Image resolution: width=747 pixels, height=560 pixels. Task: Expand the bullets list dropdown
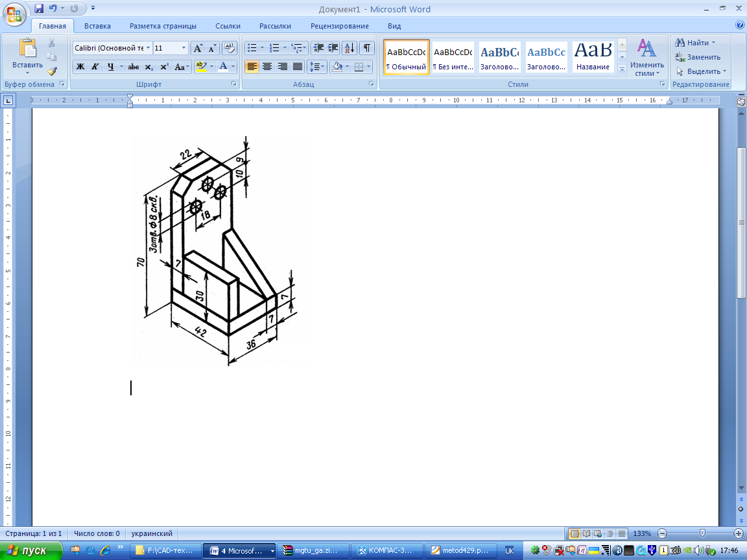pos(262,48)
